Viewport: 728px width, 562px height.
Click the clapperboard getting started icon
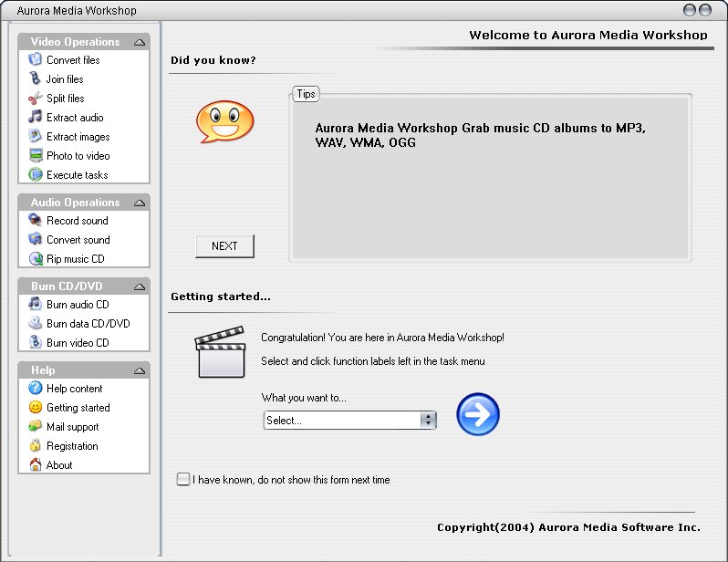click(x=220, y=352)
